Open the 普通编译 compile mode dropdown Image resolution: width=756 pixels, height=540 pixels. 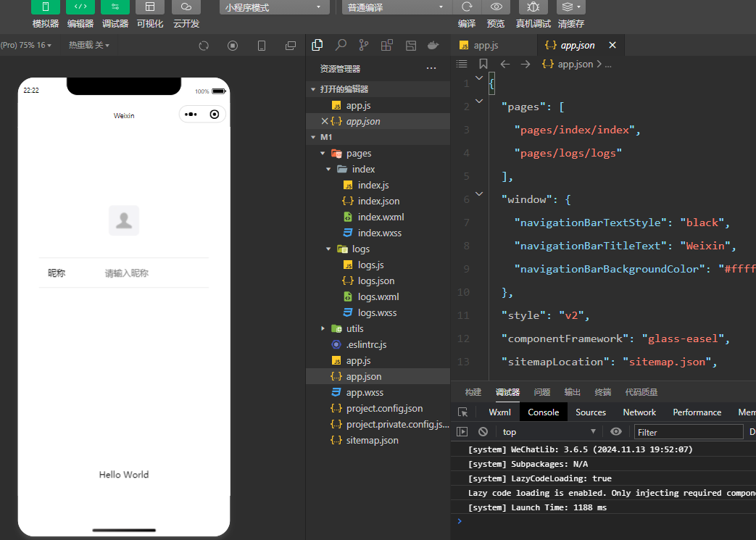(396, 7)
